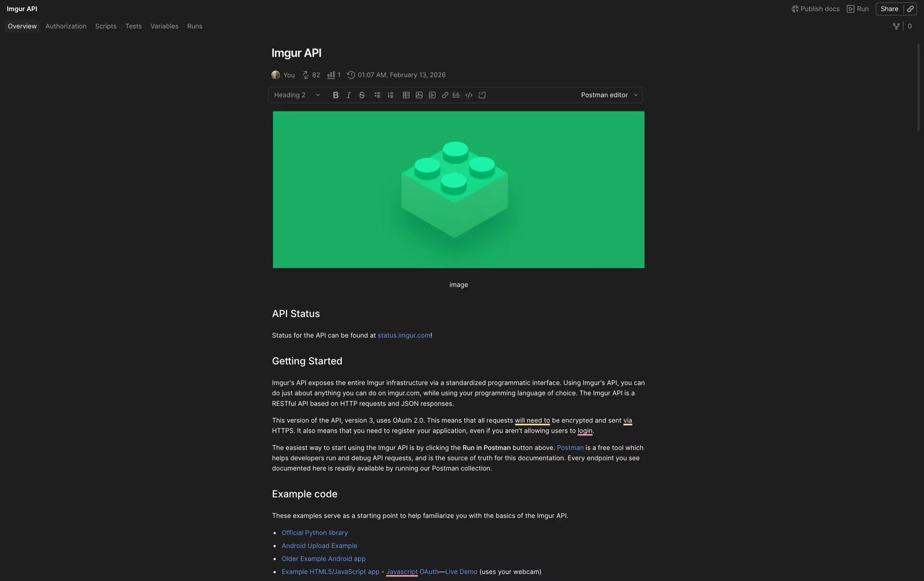This screenshot has width=924, height=581.
Task: Insert a video embed from the toolbar
Action: [432, 95]
